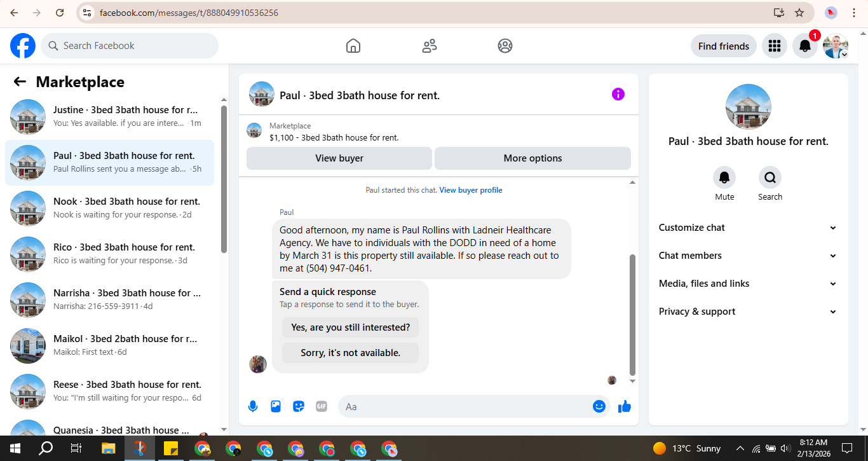Click the purple conversation info icon

(618, 94)
